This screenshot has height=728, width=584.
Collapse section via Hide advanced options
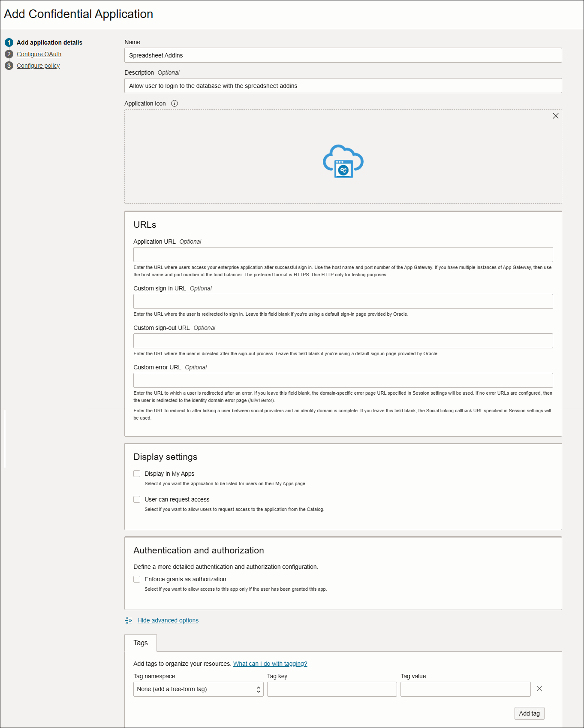click(x=168, y=620)
